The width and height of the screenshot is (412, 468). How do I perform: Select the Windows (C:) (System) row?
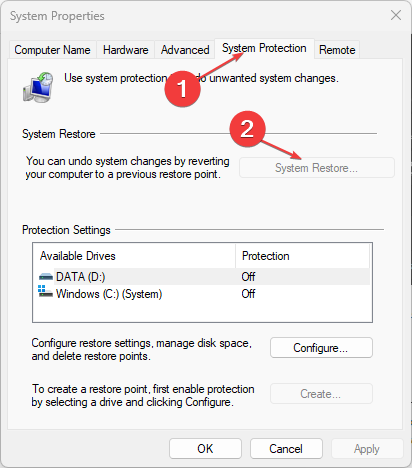click(202, 294)
